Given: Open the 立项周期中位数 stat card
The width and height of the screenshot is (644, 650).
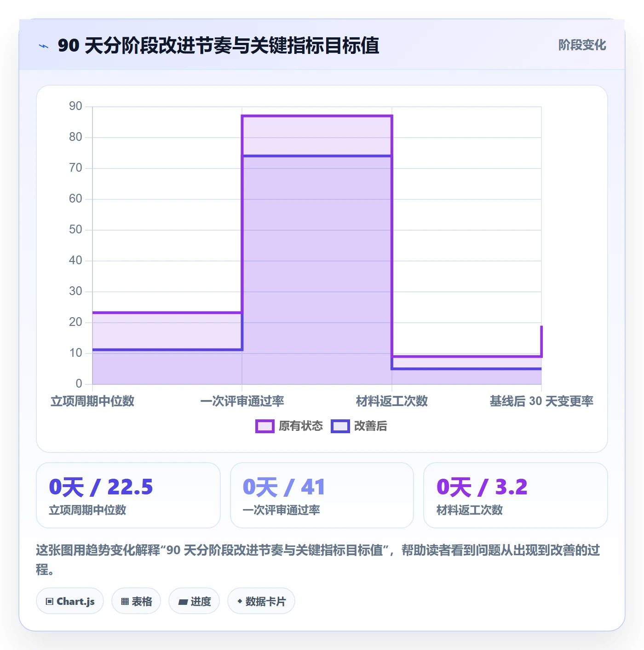Looking at the screenshot, I should pyautogui.click(x=128, y=495).
